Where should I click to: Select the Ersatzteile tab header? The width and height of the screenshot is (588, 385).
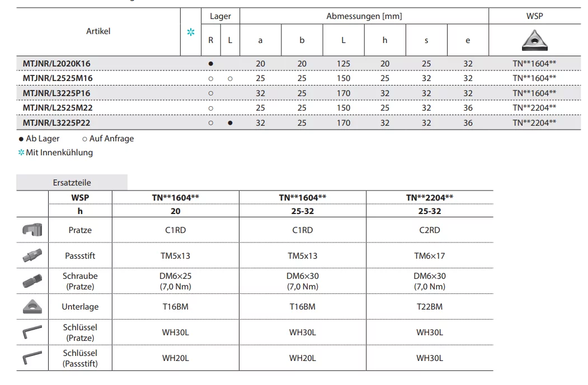click(x=72, y=183)
